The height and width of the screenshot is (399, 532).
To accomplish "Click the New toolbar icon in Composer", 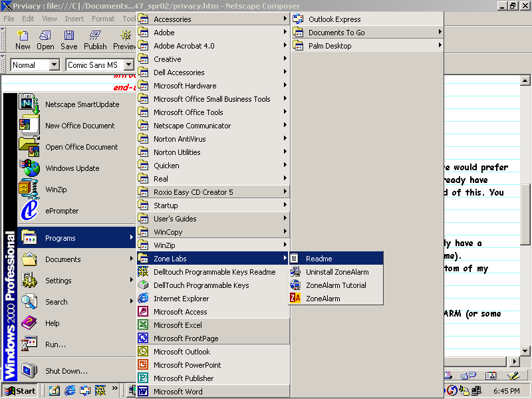I will click(23, 40).
